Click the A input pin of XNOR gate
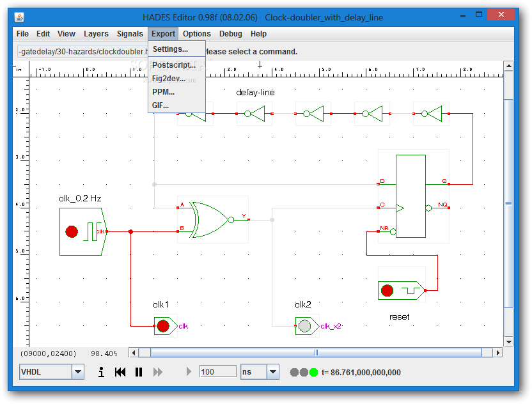The image size is (532, 404). pos(178,208)
